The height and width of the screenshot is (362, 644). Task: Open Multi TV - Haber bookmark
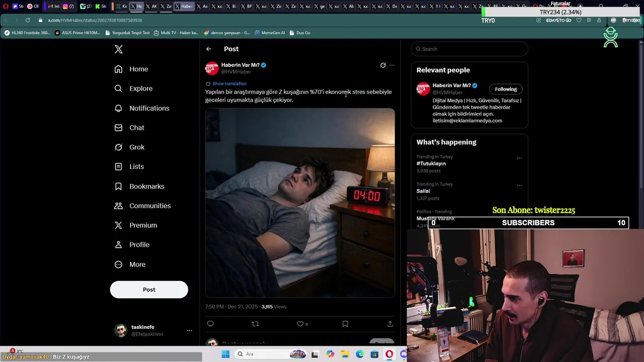(176, 33)
